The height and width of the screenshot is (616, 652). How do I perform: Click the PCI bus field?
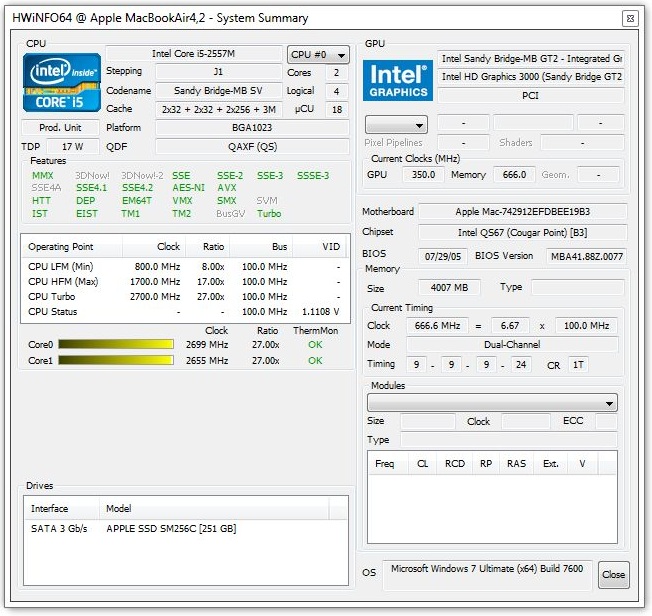pos(531,96)
